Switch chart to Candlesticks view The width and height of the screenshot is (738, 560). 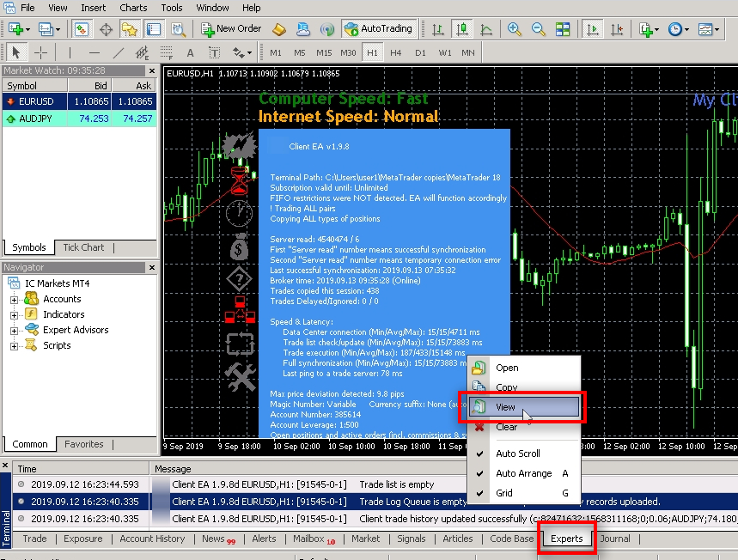(461, 28)
